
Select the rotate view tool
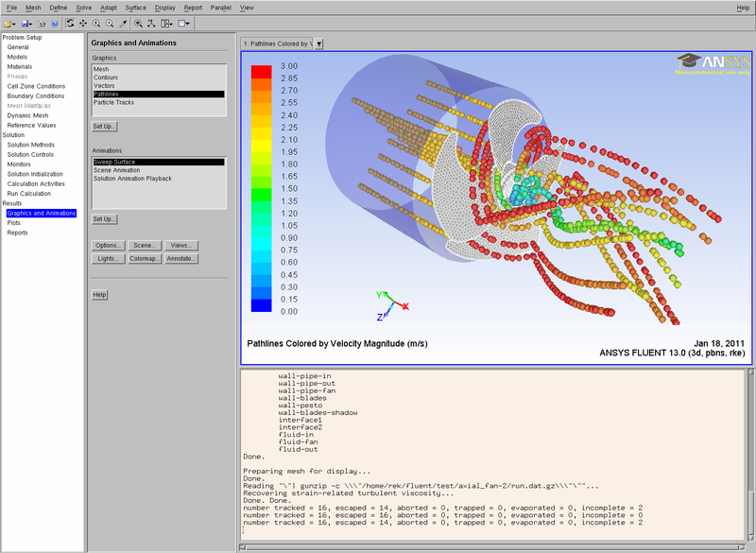point(70,22)
